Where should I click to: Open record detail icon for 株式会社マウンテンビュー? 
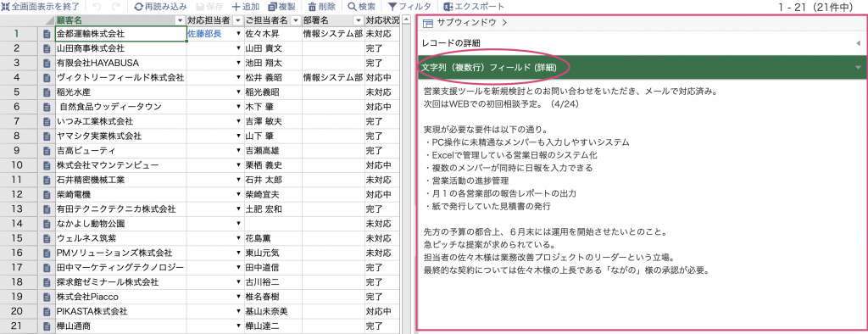(x=47, y=165)
